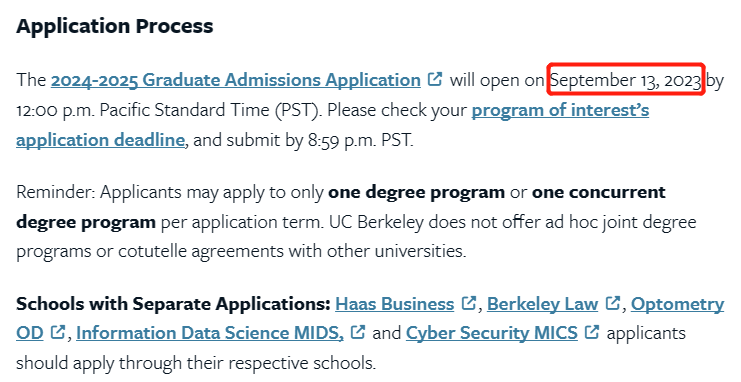Click external-link icon after Cyber Security MICS
The width and height of the screenshot is (741, 382).
point(592,332)
